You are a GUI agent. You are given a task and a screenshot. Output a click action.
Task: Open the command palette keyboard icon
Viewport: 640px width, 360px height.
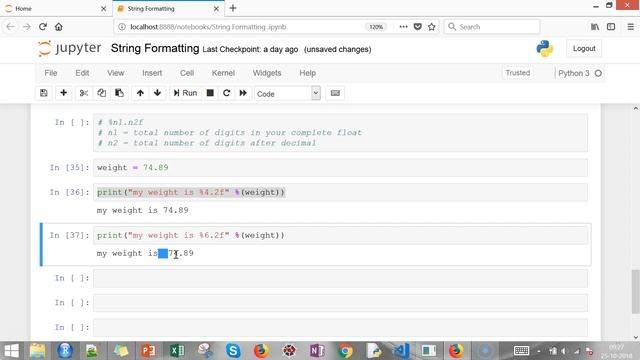pyautogui.click(x=335, y=93)
